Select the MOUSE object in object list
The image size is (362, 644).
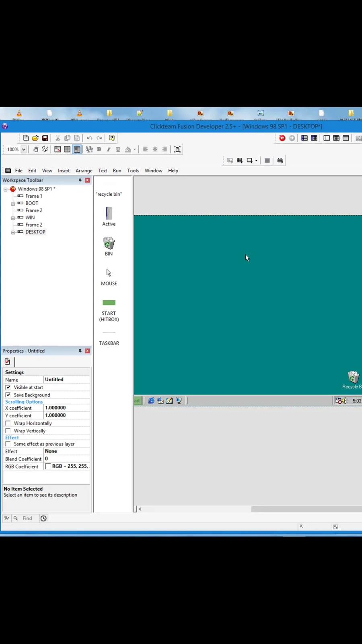[109, 277]
